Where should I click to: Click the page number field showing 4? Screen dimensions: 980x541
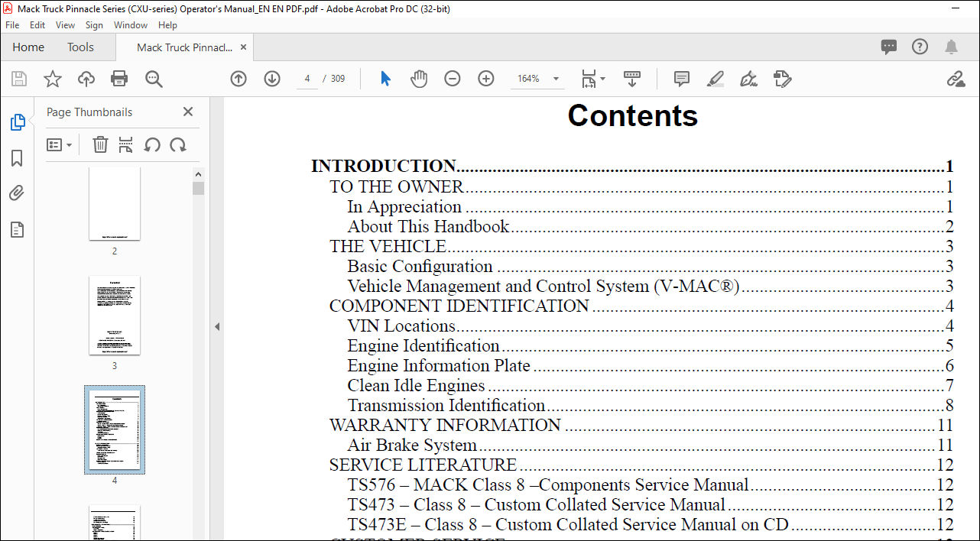coord(307,79)
